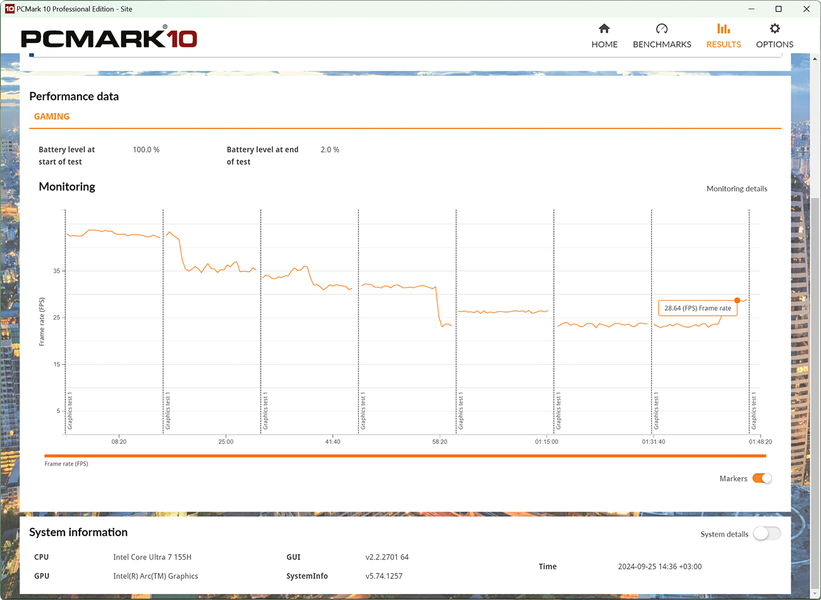Click the Frame rate (FPS) legend label
Image resolution: width=821 pixels, height=600 pixels.
coord(66,464)
